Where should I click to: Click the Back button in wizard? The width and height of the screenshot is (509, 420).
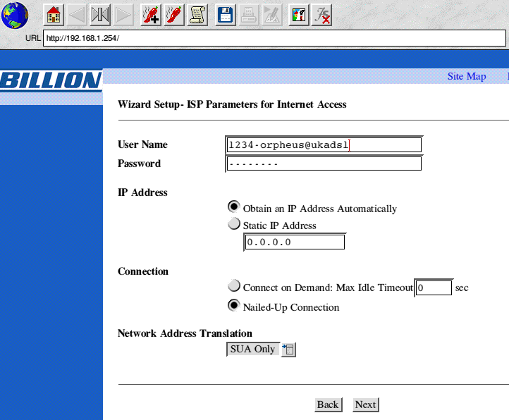[x=328, y=404]
